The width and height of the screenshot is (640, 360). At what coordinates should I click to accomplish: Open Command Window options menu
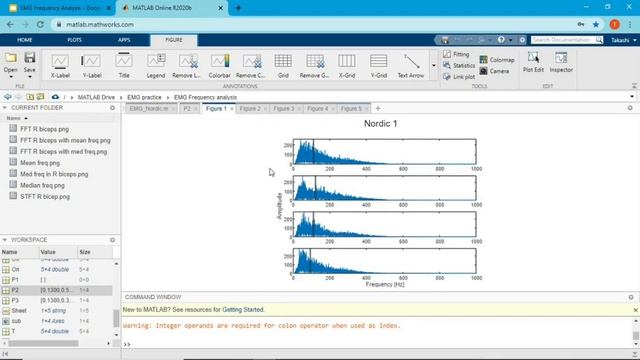(x=631, y=297)
